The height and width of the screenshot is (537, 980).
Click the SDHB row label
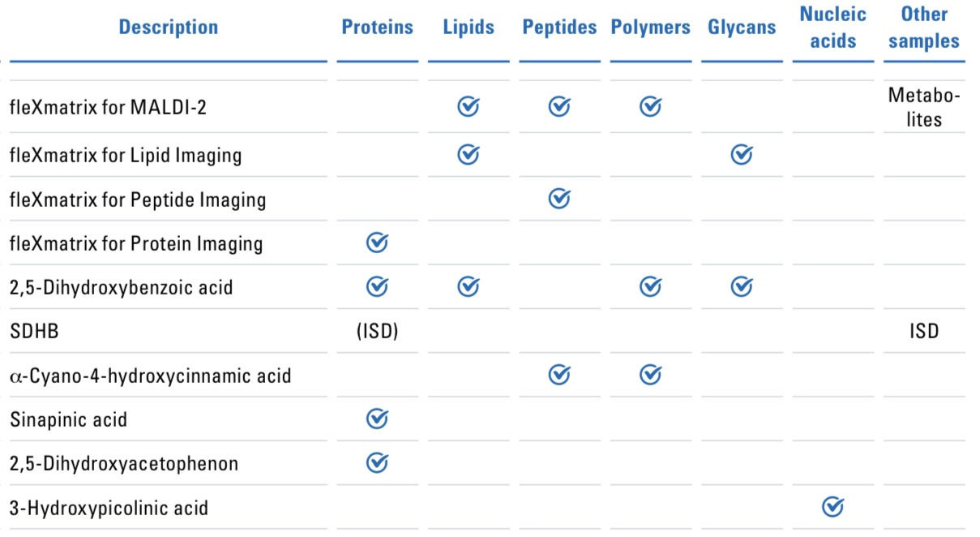pos(35,331)
